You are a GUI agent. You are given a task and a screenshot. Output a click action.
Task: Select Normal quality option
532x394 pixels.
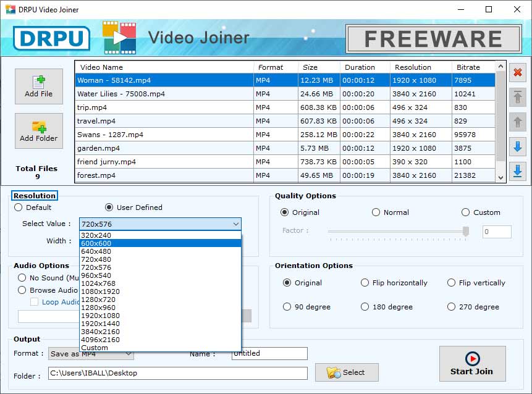(x=376, y=212)
